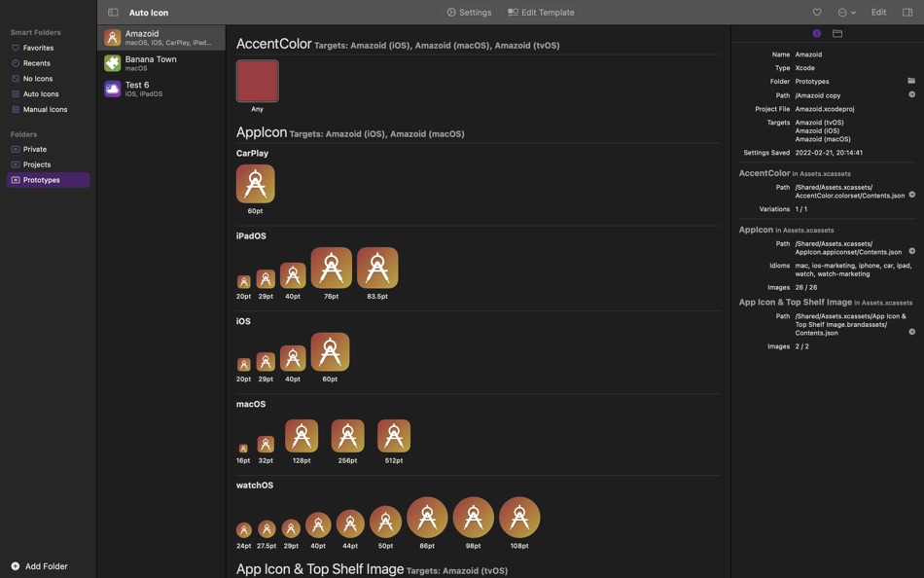The width and height of the screenshot is (924, 578).
Task: Open the Recents smart folder
Action: point(49,63)
